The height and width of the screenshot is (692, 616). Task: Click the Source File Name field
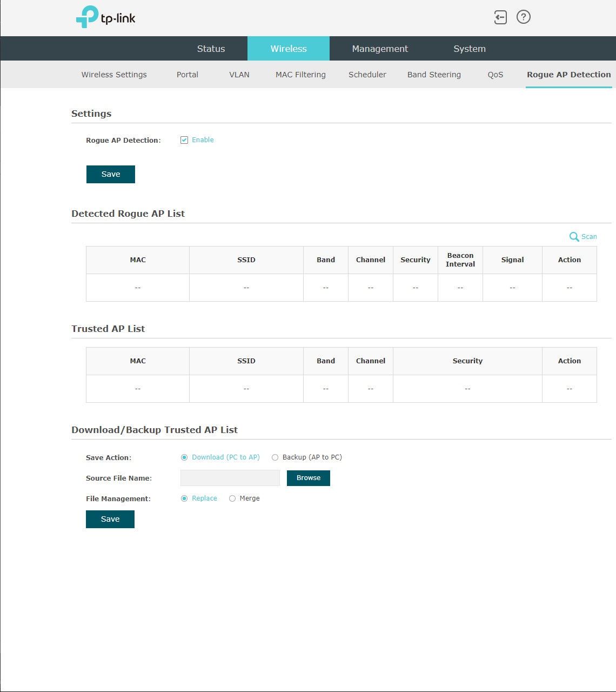pyautogui.click(x=230, y=478)
